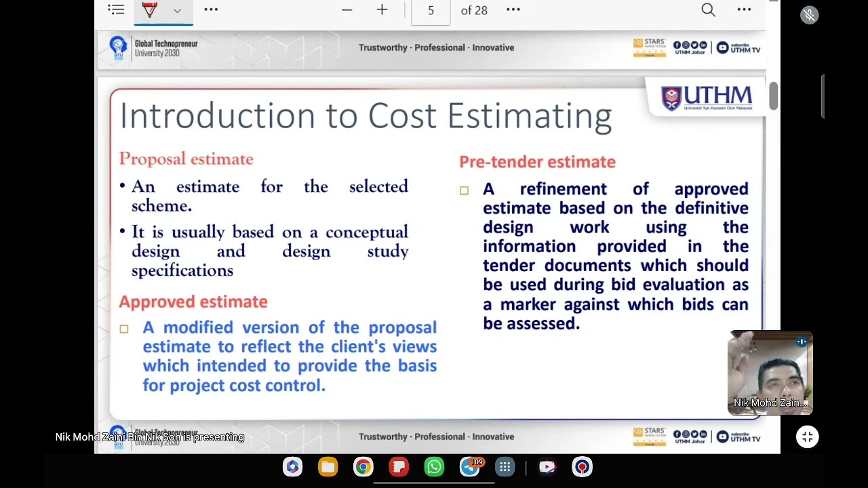Open the Microsoft 365 app in the taskbar
868x488 pixels.
tap(292, 467)
